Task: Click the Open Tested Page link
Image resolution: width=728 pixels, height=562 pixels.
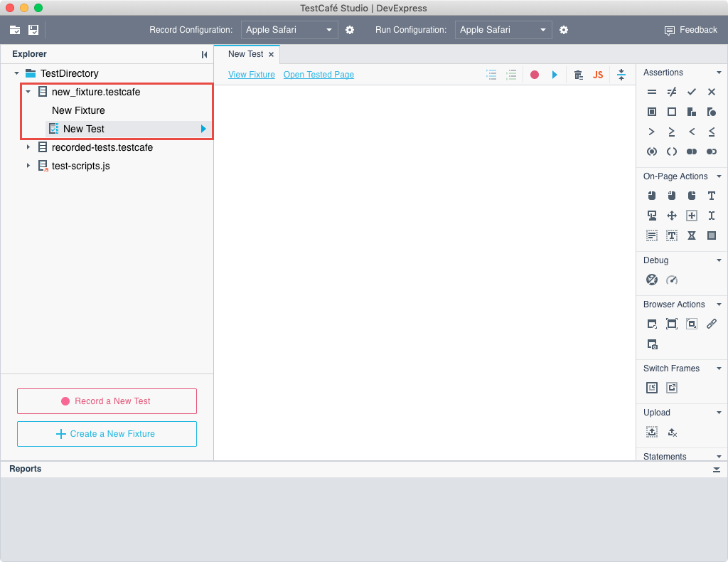Action: pos(318,75)
